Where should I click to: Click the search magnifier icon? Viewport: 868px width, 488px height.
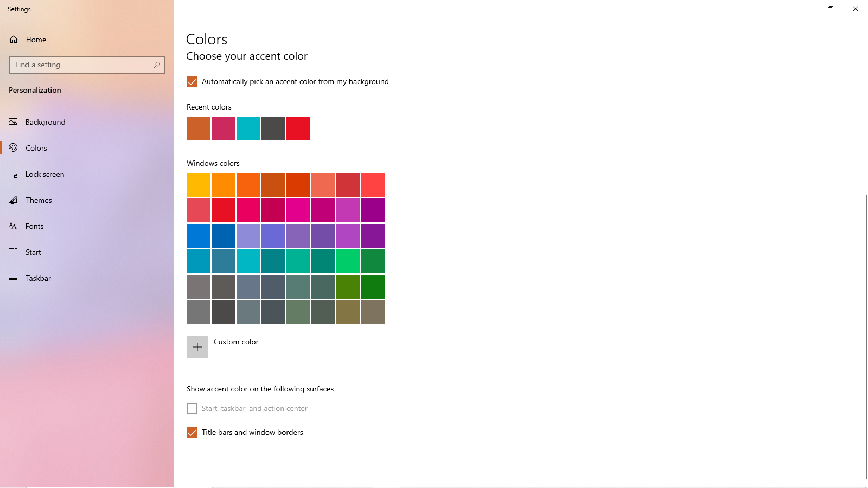(x=157, y=65)
